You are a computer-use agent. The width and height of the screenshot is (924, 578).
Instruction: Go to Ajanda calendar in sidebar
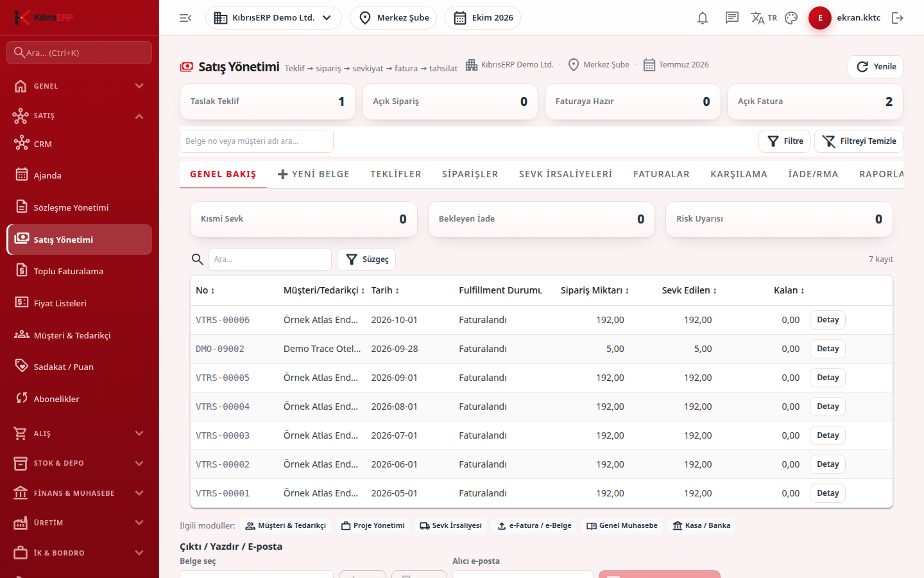tap(80, 175)
